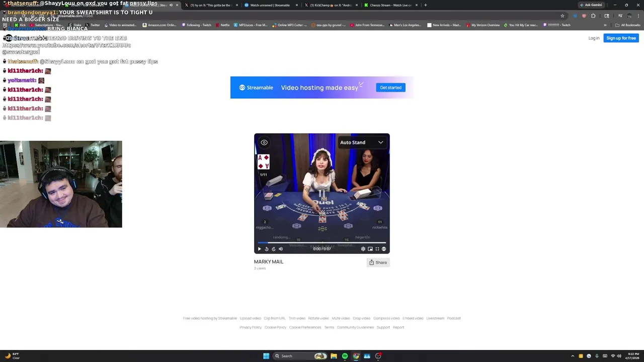Click the Podcast footer link
Image resolution: width=644 pixels, height=362 pixels.
[x=454, y=318]
